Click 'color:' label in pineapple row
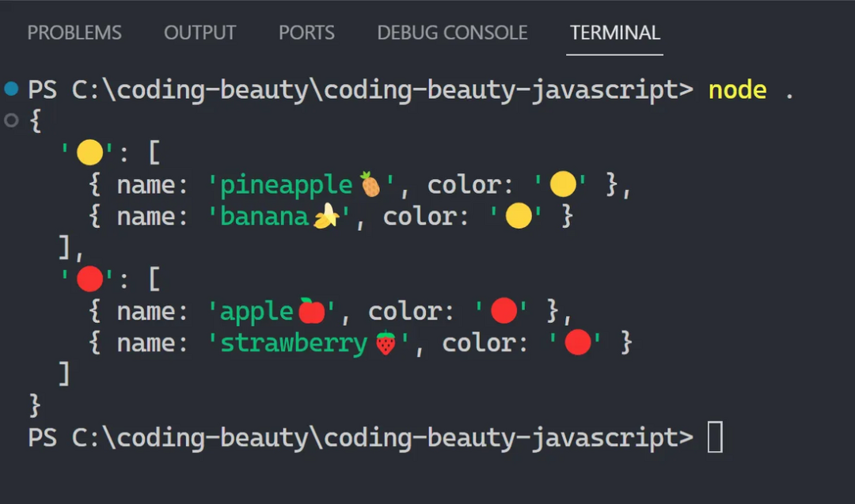855x504 pixels. coord(470,185)
